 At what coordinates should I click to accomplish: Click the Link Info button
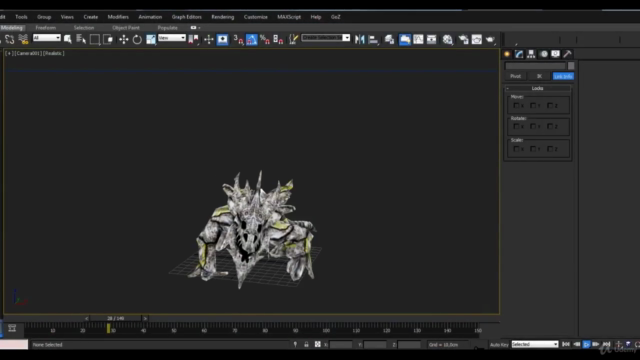pos(563,76)
